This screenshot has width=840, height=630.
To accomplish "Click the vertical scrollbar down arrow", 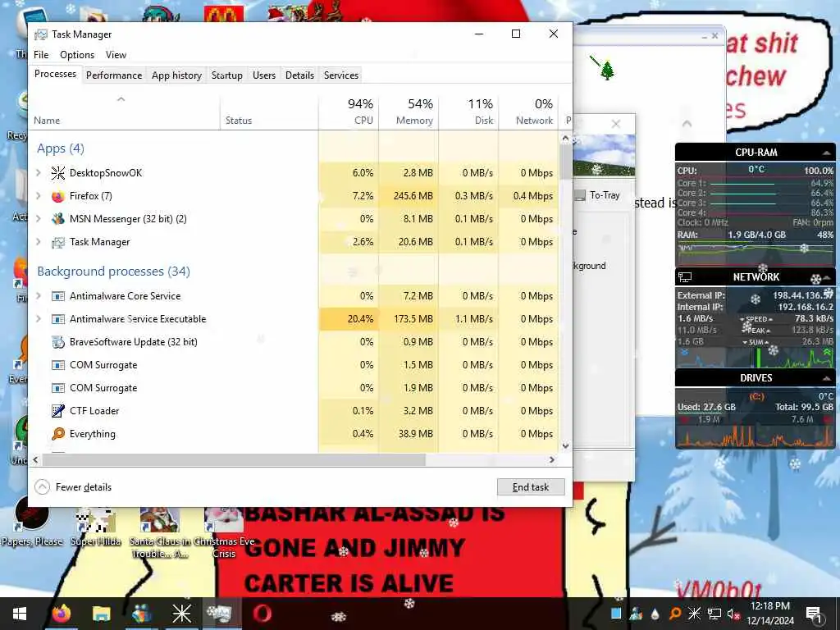I will click(x=566, y=445).
